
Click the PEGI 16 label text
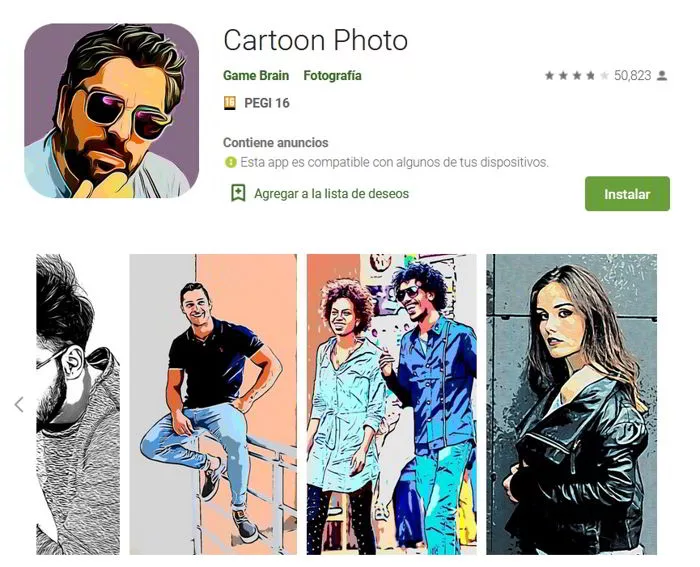[x=267, y=103]
